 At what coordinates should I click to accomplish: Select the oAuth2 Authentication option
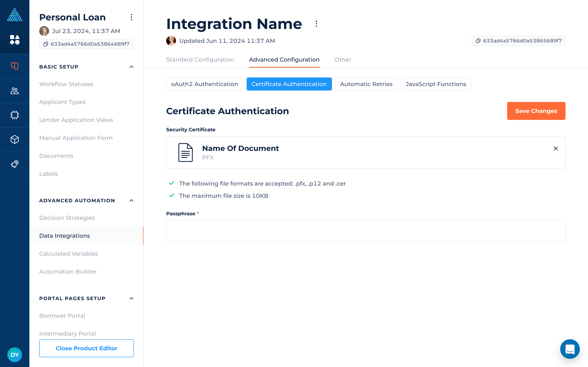coord(204,84)
